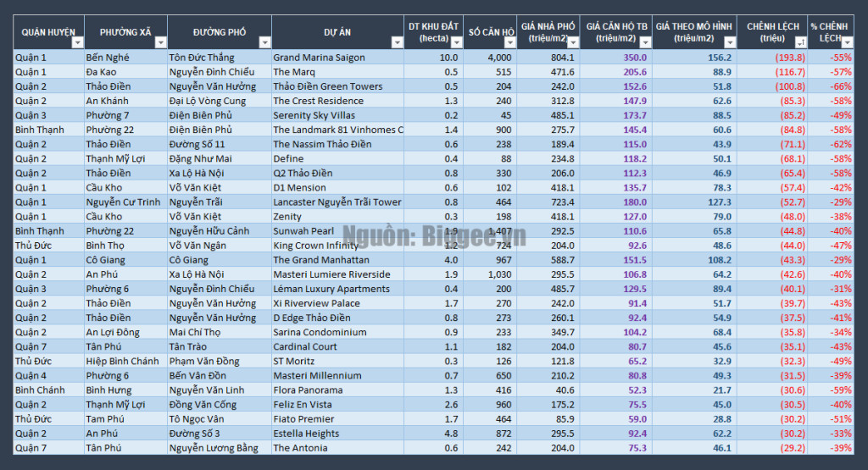Click the Phạm Văn Đồng street cell

coord(220,361)
